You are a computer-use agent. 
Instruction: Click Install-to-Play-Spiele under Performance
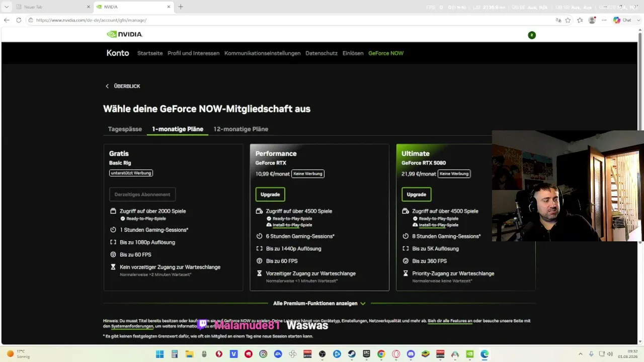click(292, 225)
